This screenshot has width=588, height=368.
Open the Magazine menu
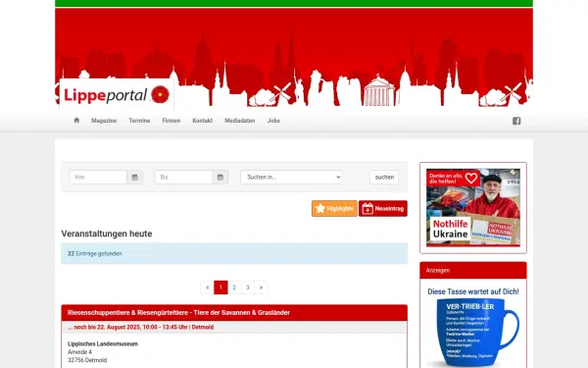(104, 121)
